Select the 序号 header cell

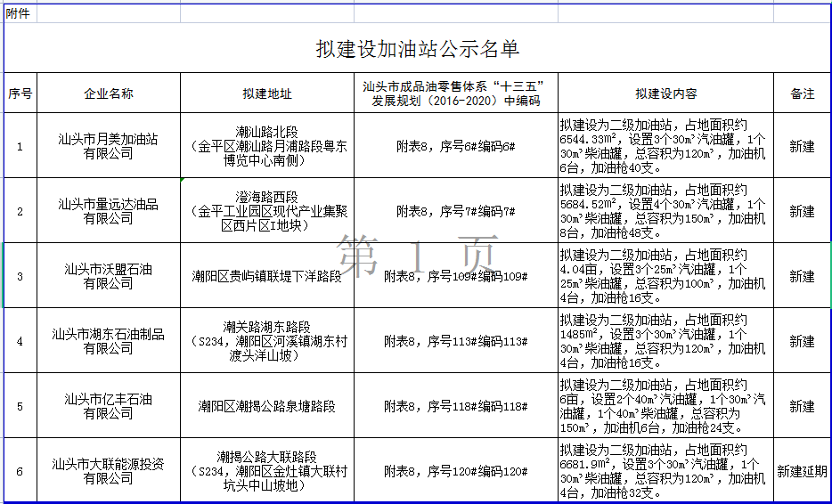click(x=20, y=93)
